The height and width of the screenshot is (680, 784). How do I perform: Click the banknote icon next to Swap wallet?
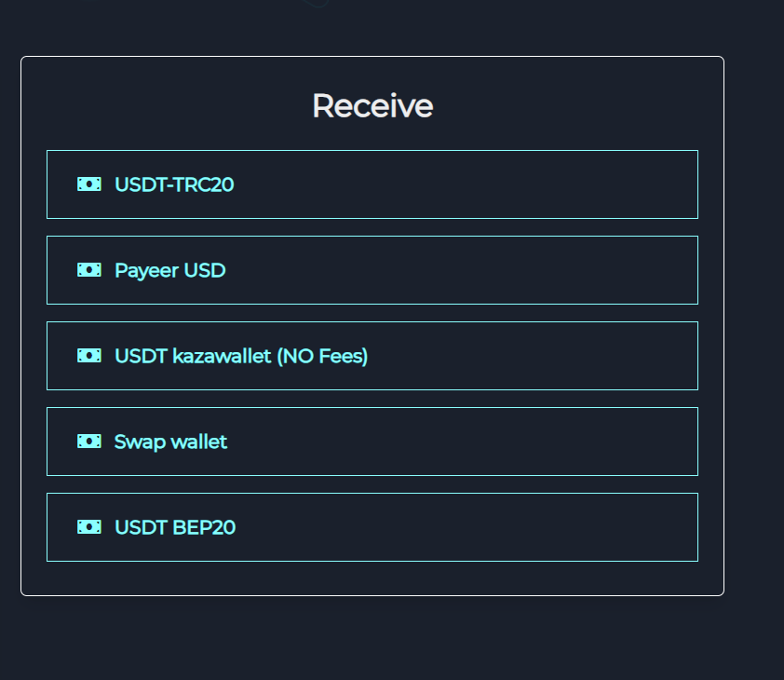88,441
